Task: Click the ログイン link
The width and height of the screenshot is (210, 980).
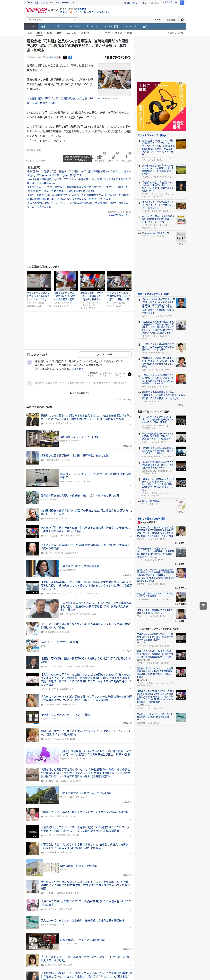Action: 64,12
